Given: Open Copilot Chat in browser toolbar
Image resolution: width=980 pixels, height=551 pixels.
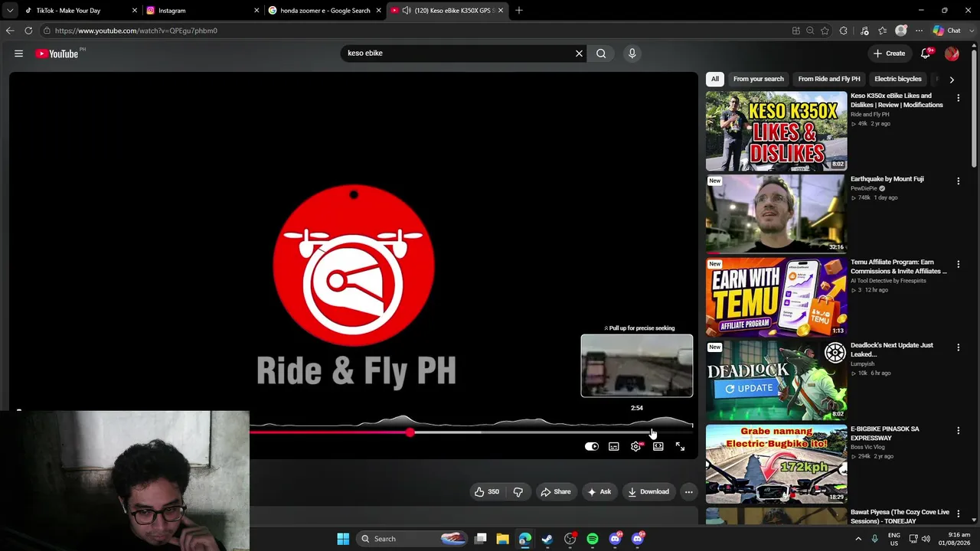Looking at the screenshot, I should [947, 31].
